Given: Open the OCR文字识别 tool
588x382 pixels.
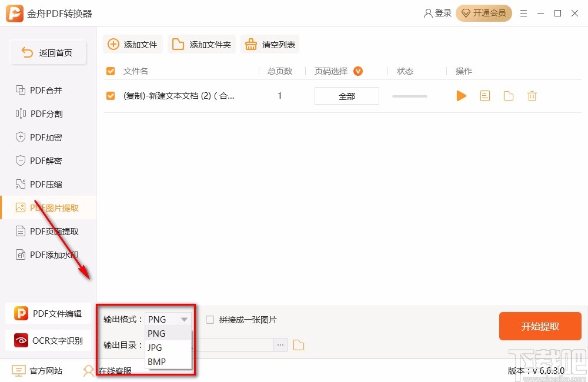Looking at the screenshot, I should click(x=49, y=340).
